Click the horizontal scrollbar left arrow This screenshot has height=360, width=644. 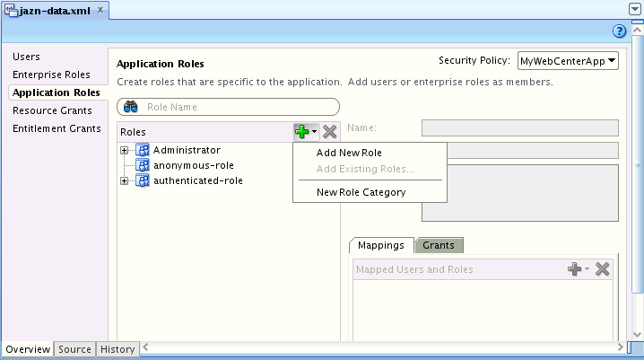(145, 347)
